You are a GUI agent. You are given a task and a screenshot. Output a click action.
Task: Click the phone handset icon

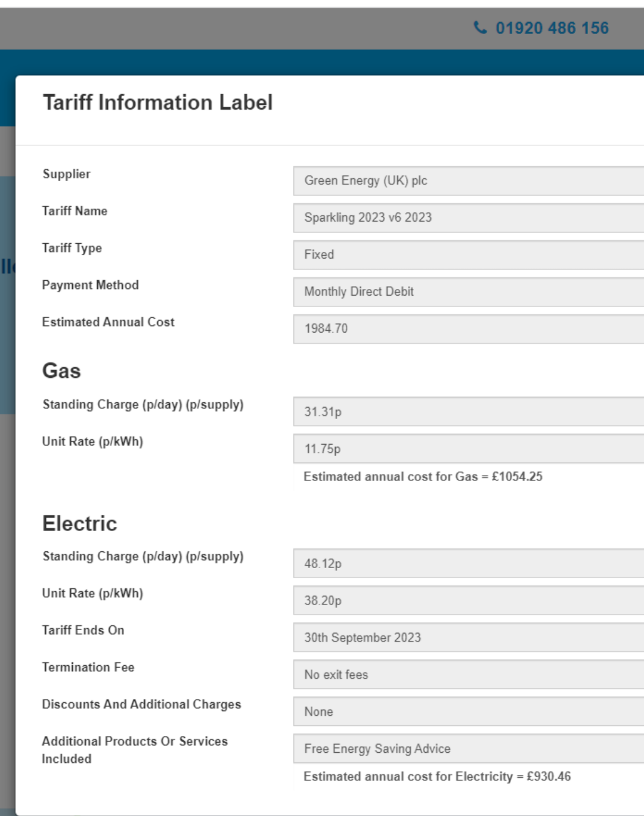[x=480, y=27]
